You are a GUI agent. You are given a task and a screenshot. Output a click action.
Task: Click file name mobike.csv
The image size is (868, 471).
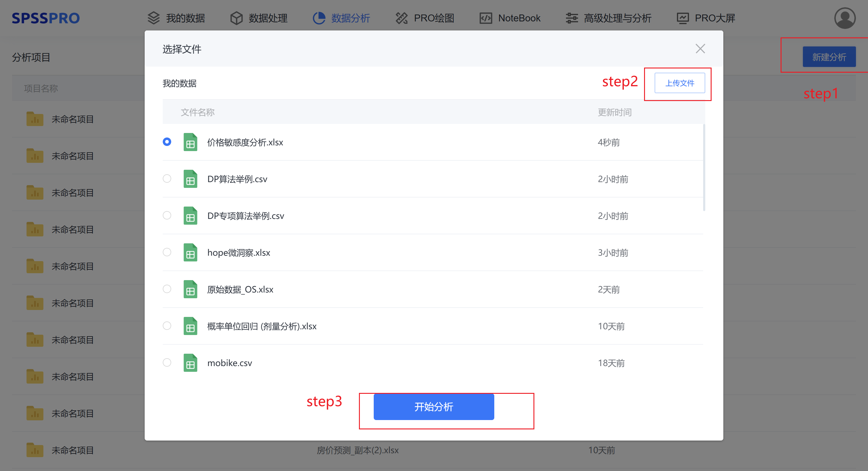click(229, 363)
